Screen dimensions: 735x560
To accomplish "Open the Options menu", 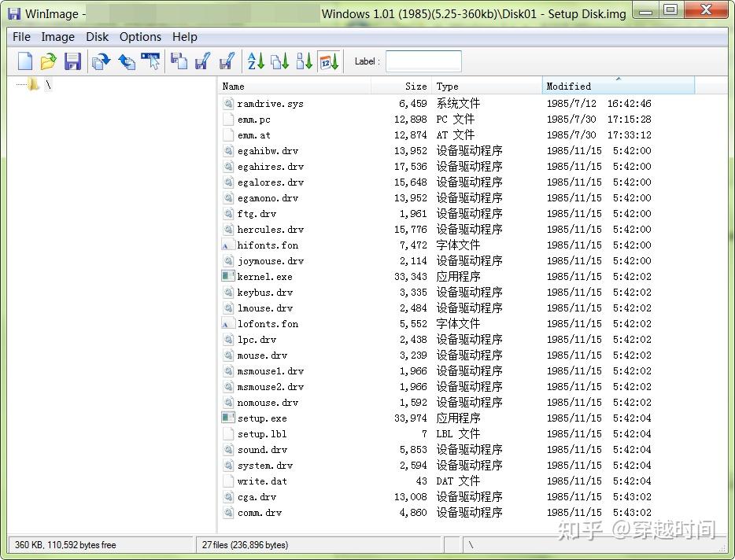I will [140, 36].
